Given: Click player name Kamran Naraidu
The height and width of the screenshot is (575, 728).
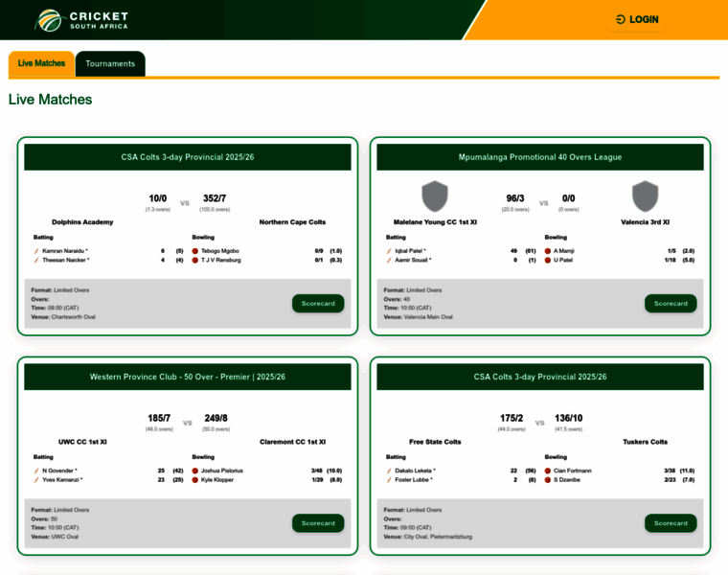Looking at the screenshot, I should 63,251.
